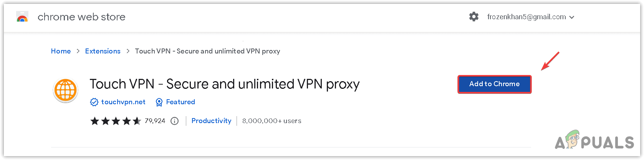Click the Touch VPN breadcrumb page text
The height and width of the screenshot is (160, 644).
[x=207, y=51]
